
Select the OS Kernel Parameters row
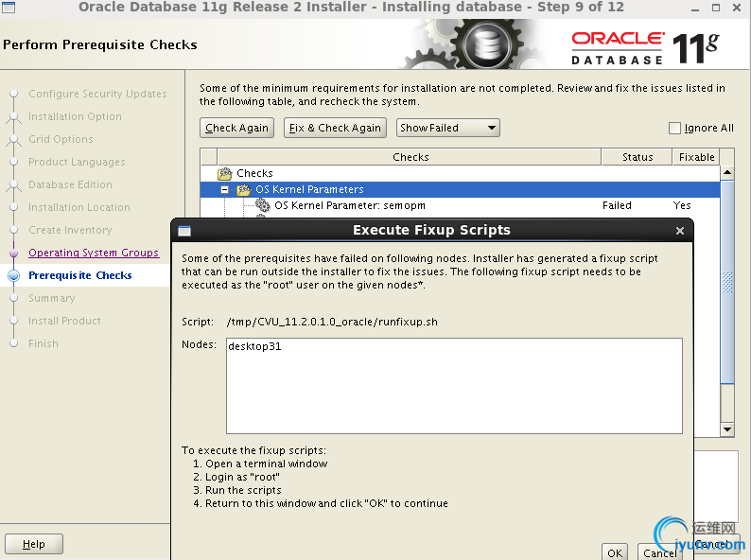pos(460,190)
